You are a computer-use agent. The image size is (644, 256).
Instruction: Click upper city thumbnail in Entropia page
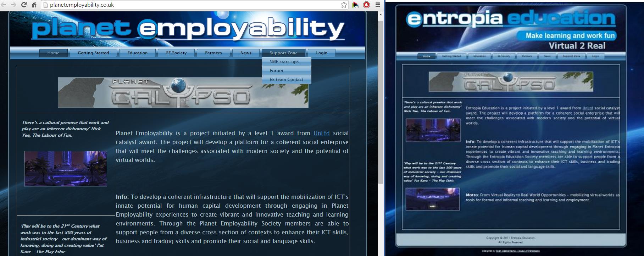click(433, 130)
